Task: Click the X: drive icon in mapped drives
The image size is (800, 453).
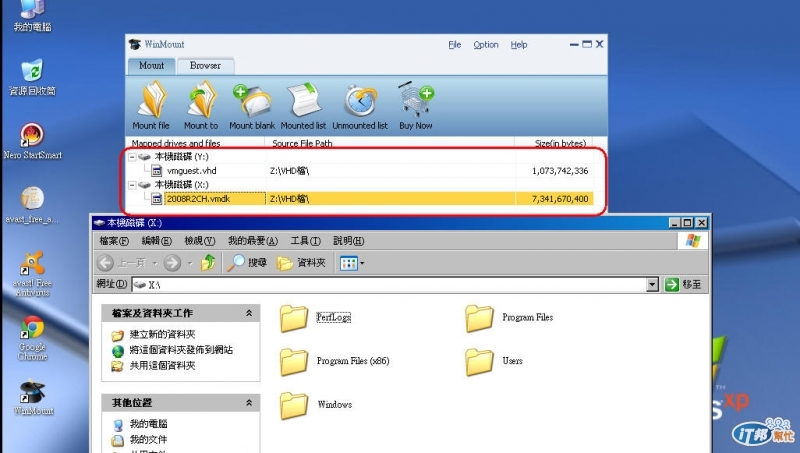Action: [x=144, y=185]
